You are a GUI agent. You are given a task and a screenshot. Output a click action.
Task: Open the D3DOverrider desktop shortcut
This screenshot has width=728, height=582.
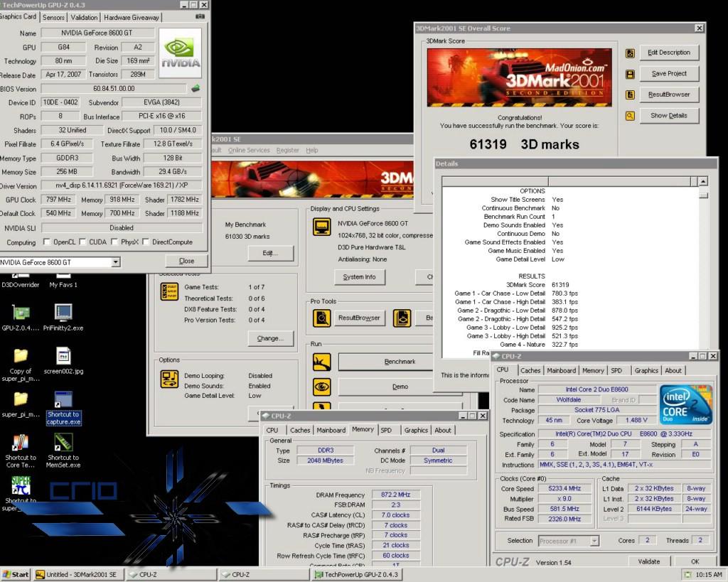pyautogui.click(x=21, y=281)
